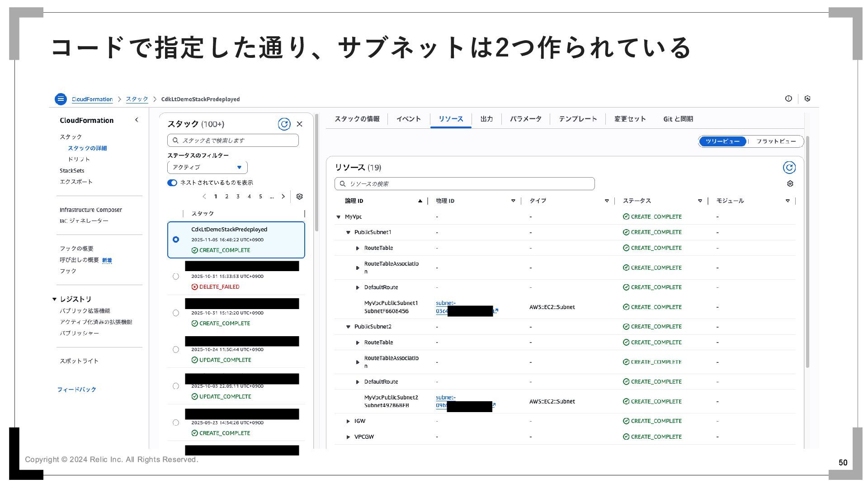The width and height of the screenshot is (868, 488).
Task: Collapse the PublicSubnet1 tree node
Action: 348,233
